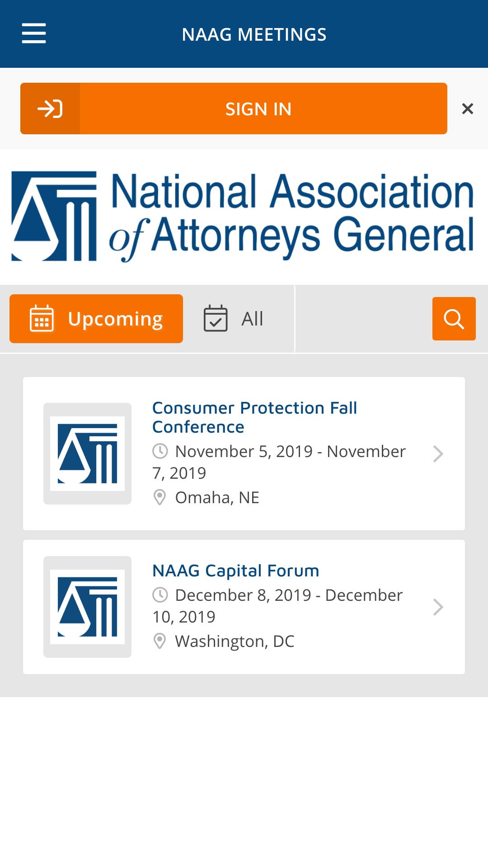The width and height of the screenshot is (488, 868).
Task: Click the Washington, DC location pin icon
Action: [x=160, y=641]
